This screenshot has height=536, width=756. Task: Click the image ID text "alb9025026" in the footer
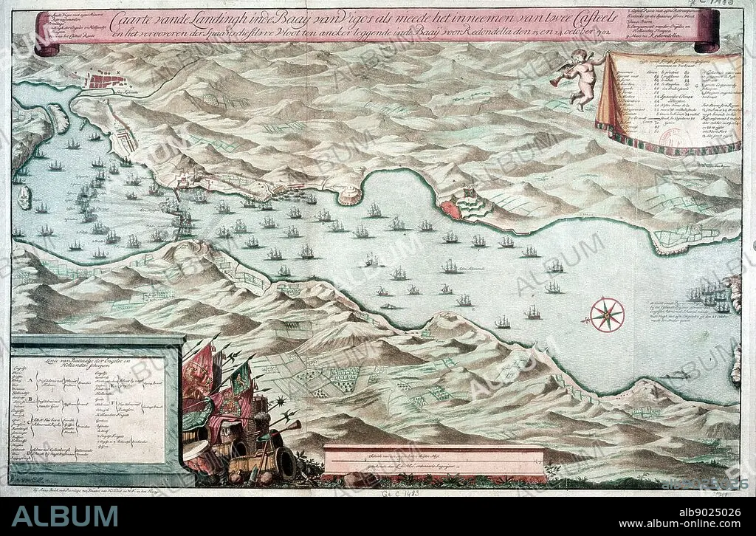[x=709, y=512]
